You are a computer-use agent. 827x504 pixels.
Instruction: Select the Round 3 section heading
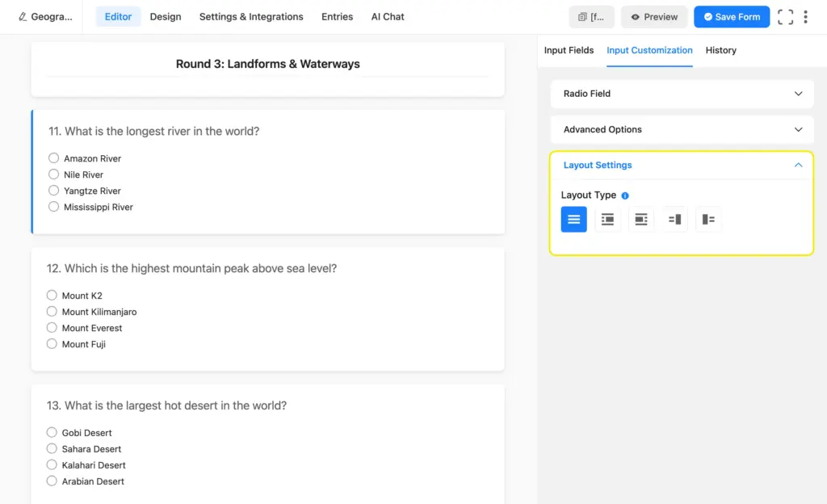268,64
